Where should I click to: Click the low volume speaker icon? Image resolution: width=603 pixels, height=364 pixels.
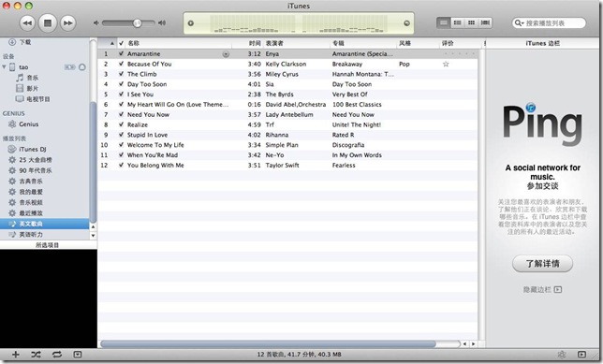(96, 23)
